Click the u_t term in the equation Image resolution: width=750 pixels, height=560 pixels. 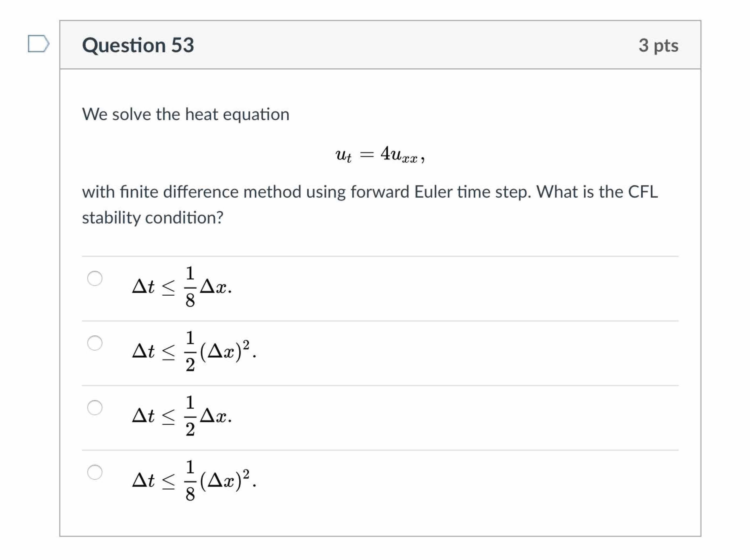[x=343, y=155]
